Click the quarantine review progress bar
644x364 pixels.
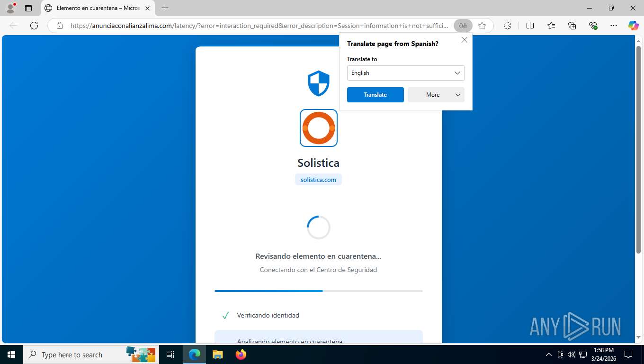click(319, 291)
